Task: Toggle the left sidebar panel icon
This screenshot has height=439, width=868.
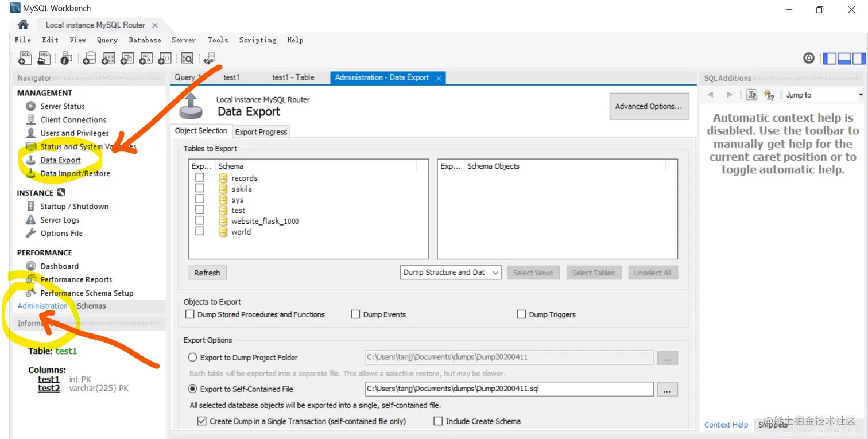Action: coord(830,58)
